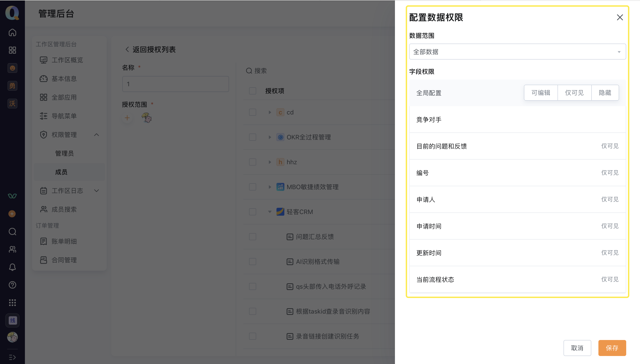Expand the MBO敏捷绩效管理 tree row
640x364 pixels.
270,187
